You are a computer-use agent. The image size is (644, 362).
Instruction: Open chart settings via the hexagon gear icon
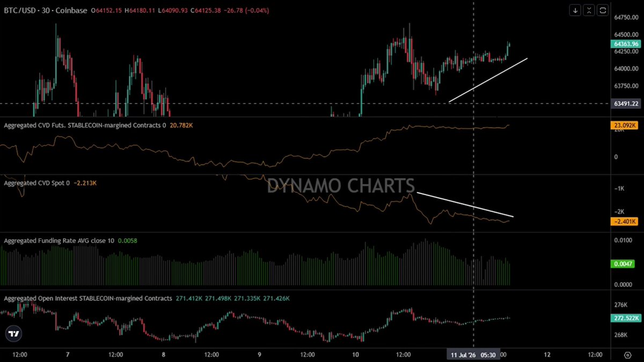tap(627, 354)
